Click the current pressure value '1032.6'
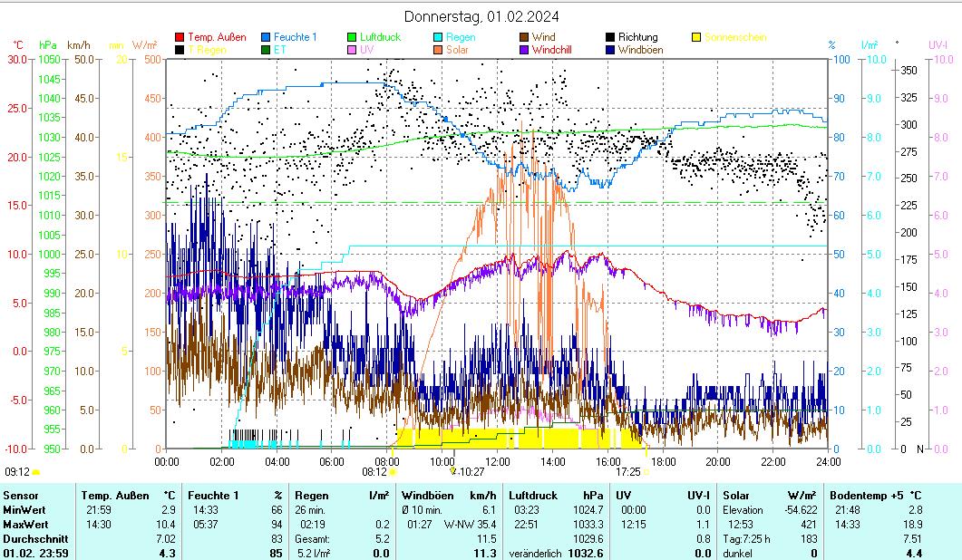 588,554
